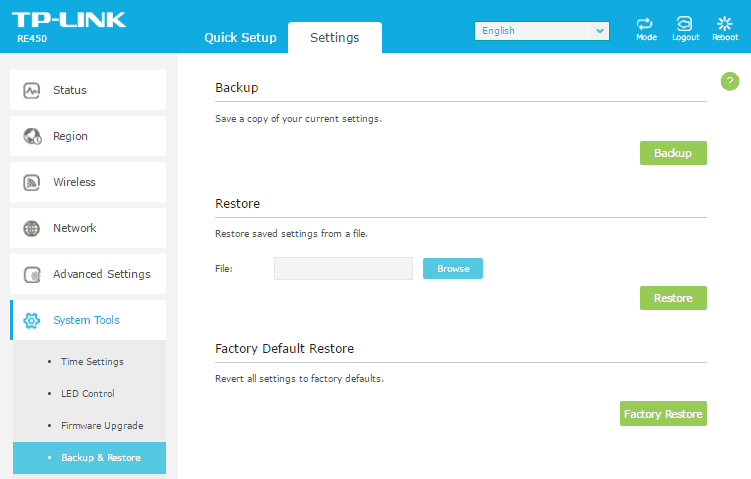This screenshot has width=751, height=479.
Task: Select the Settings tab
Action: [x=334, y=38]
